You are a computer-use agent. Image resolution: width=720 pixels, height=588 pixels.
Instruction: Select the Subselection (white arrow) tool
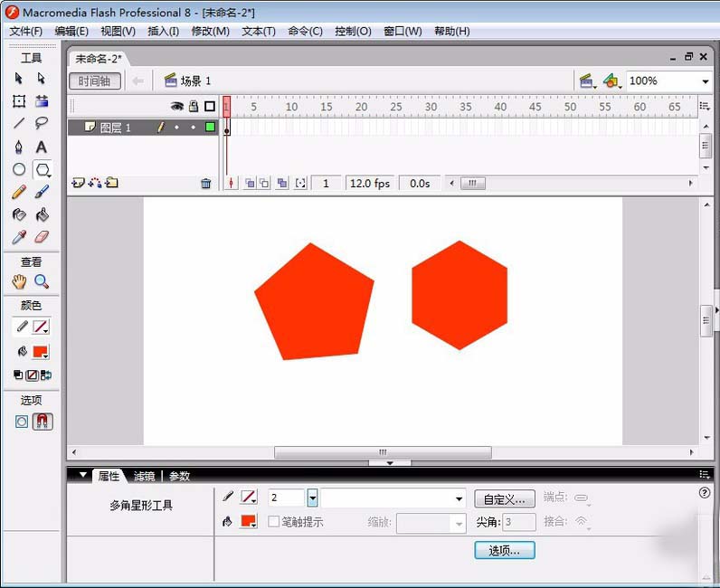(x=42, y=79)
